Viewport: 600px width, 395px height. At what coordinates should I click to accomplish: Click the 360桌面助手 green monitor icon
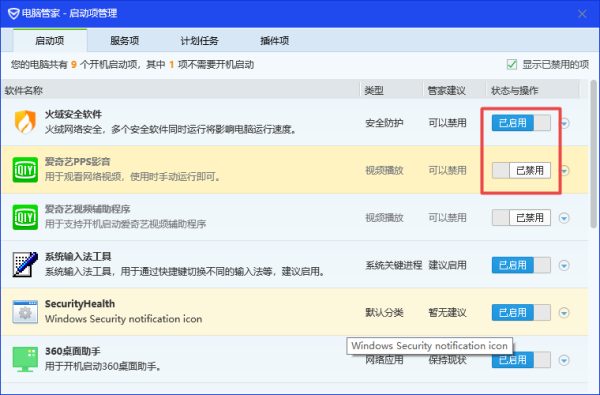[x=25, y=359]
